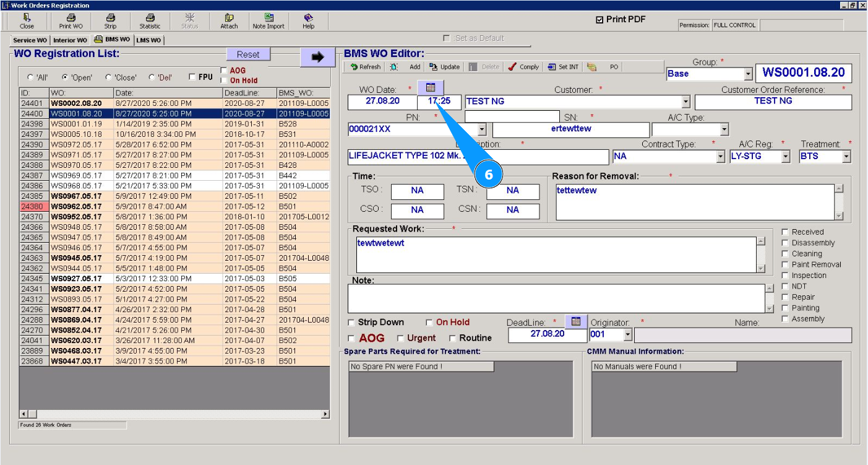The width and height of the screenshot is (868, 465).
Task: Expand the Treatment dropdown showing BTS
Action: click(x=846, y=157)
